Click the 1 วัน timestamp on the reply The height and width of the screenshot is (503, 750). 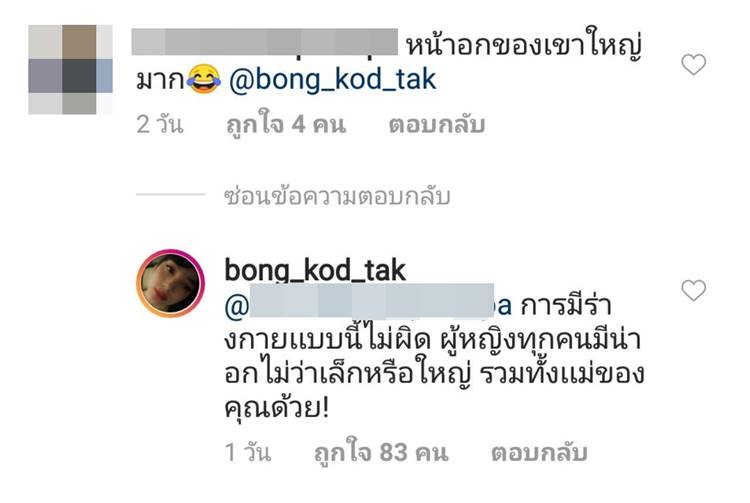(248, 453)
